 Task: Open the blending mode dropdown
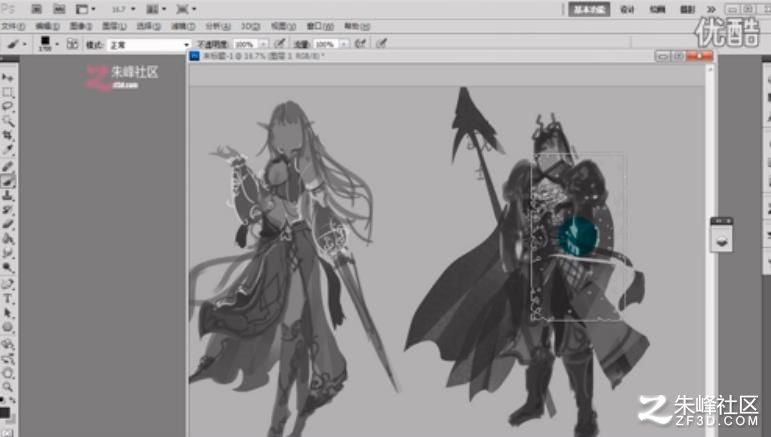pos(149,45)
